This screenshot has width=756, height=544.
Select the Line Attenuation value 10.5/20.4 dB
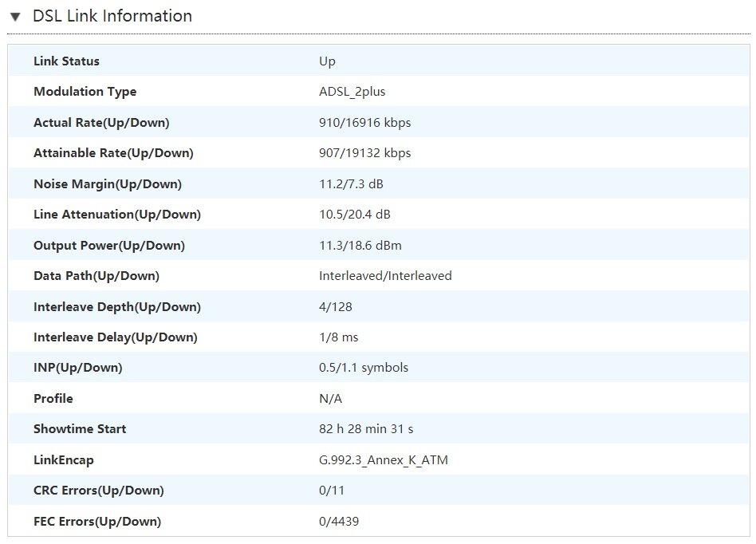(x=355, y=214)
